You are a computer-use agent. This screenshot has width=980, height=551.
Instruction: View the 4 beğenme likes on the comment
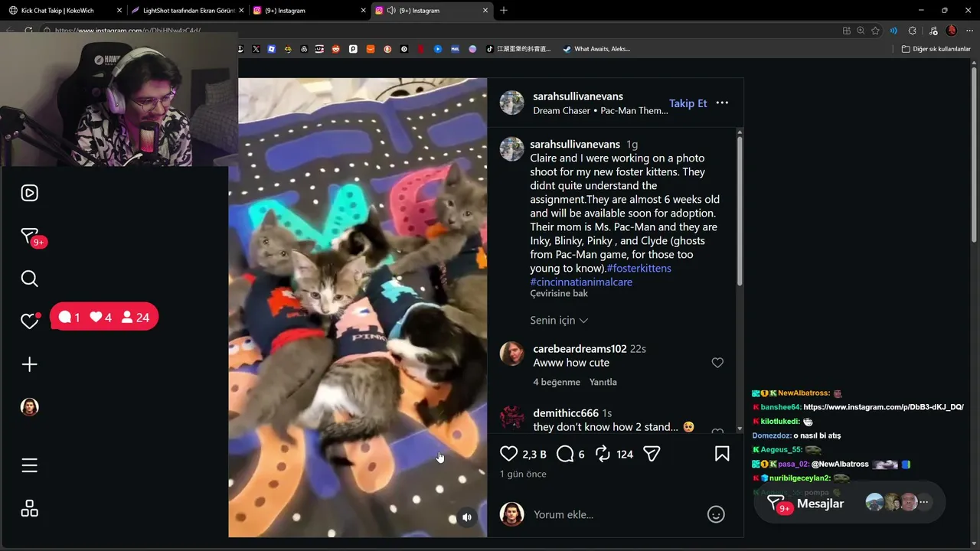(x=556, y=382)
